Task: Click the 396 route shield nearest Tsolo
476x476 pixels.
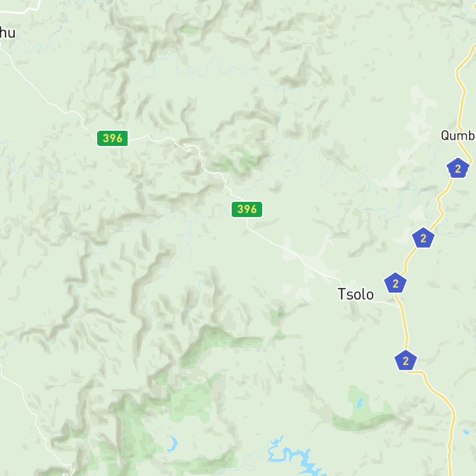Action: (247, 209)
